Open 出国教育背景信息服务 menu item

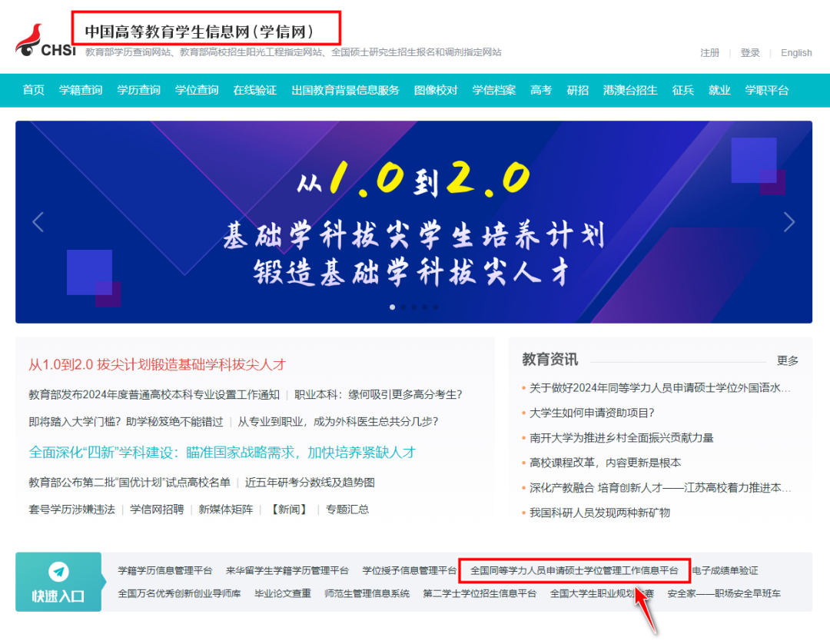point(345,90)
